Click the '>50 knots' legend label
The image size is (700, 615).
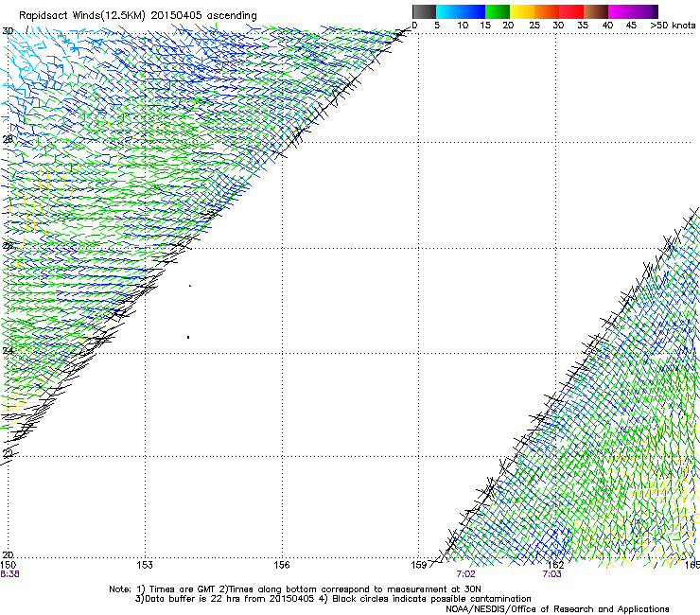coord(673,26)
